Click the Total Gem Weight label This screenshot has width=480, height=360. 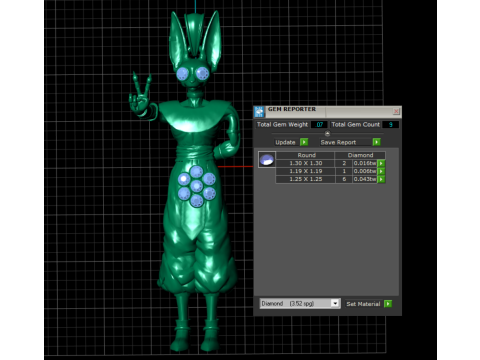click(282, 125)
